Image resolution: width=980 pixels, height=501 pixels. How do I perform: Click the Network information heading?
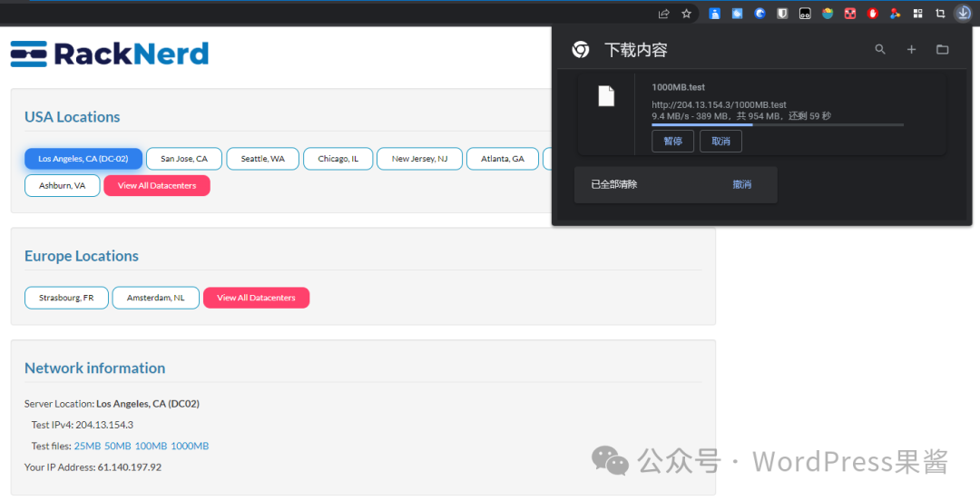(x=95, y=368)
